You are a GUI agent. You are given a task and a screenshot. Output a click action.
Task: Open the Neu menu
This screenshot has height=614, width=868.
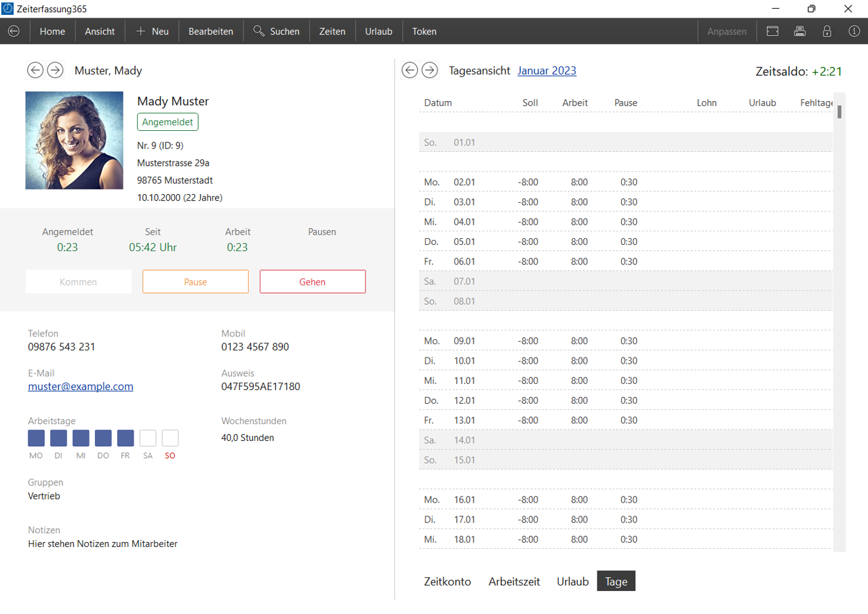pyautogui.click(x=152, y=31)
